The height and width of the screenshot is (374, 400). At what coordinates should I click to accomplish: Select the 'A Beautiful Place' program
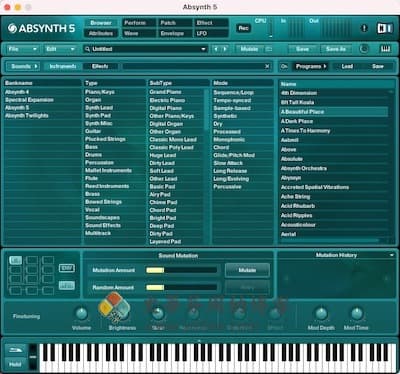(x=334, y=112)
